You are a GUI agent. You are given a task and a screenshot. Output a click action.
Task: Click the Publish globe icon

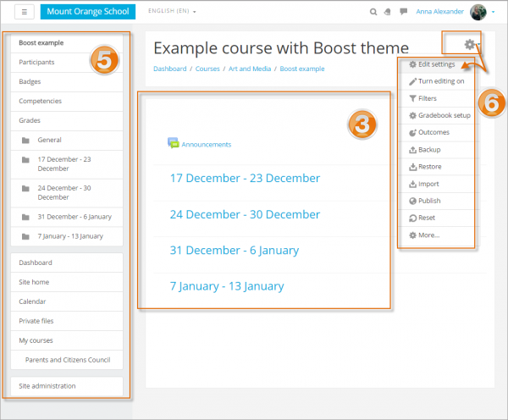(411, 201)
